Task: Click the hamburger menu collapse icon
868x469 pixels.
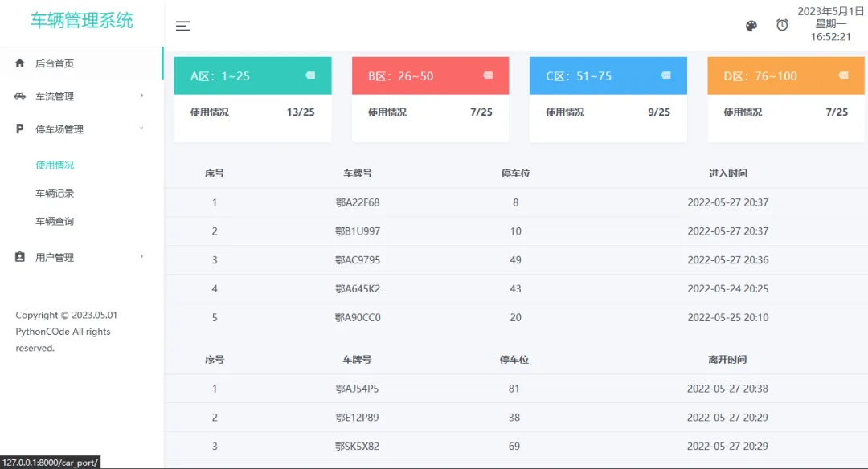Action: (x=182, y=26)
